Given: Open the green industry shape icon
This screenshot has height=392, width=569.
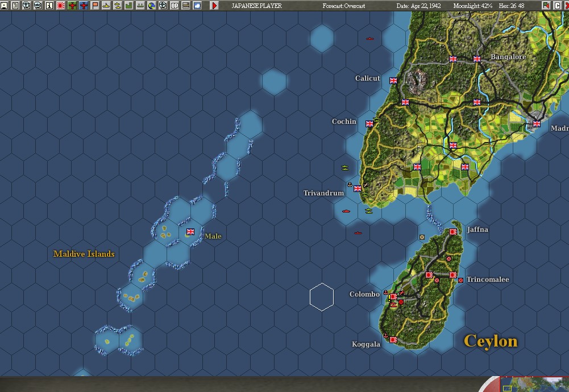Looking at the screenshot, I should tap(129, 6).
